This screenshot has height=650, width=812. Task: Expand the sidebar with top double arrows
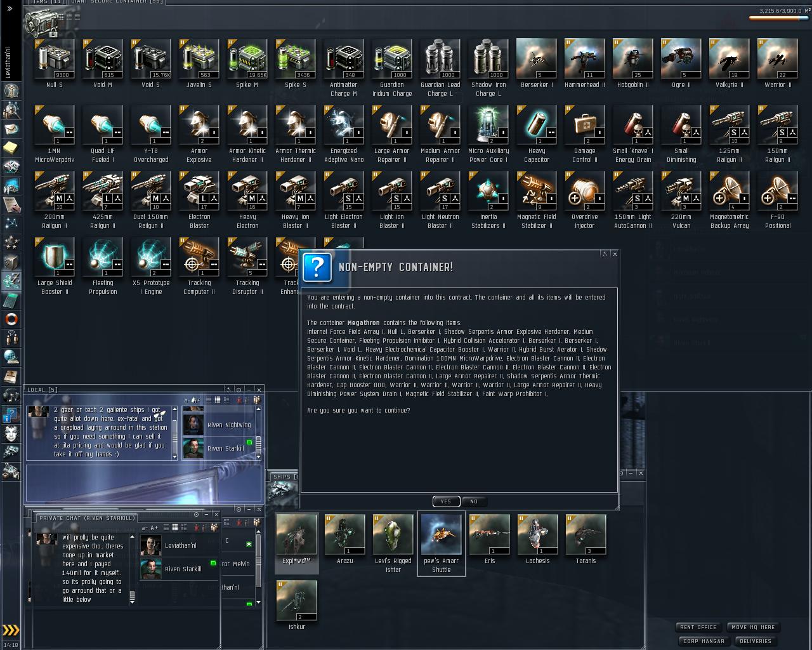coord(10,9)
